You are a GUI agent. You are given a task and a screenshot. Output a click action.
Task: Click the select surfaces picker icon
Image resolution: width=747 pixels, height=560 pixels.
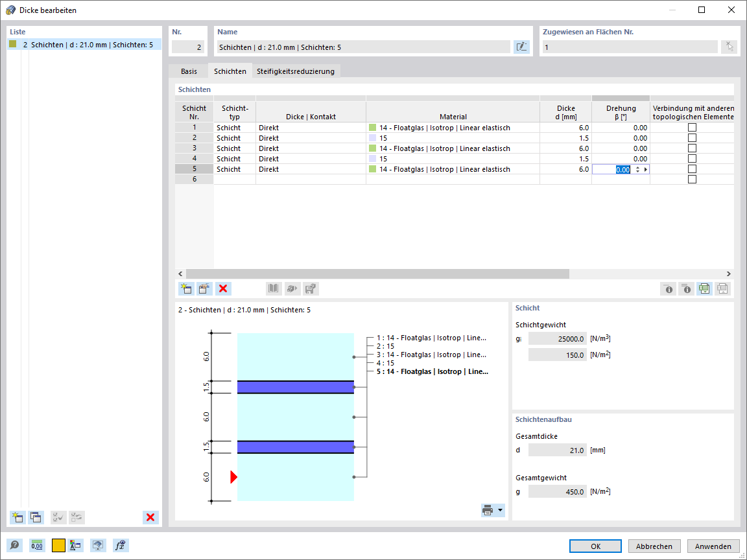tap(729, 47)
